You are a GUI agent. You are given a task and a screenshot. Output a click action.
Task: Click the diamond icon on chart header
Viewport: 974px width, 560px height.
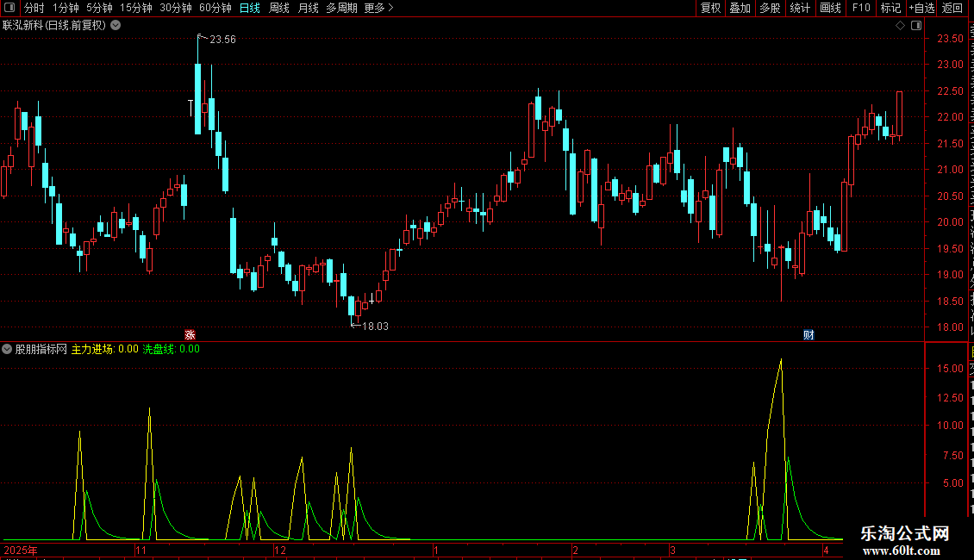[x=900, y=26]
